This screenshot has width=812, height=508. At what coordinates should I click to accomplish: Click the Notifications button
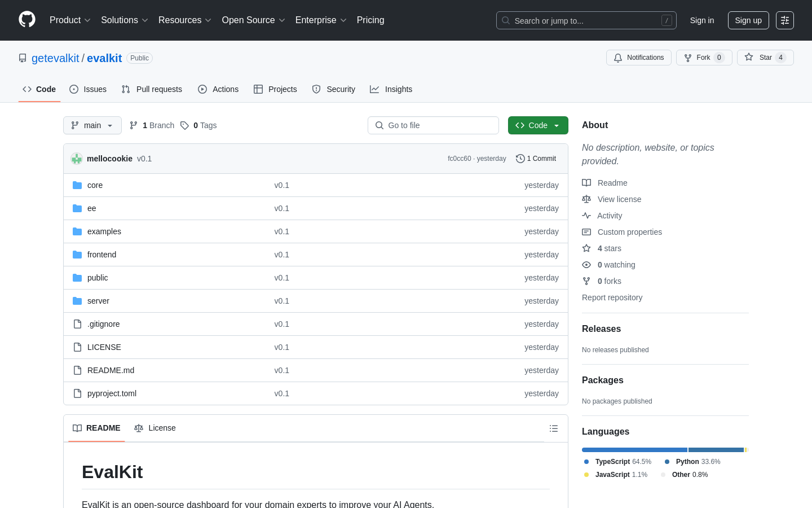(639, 58)
